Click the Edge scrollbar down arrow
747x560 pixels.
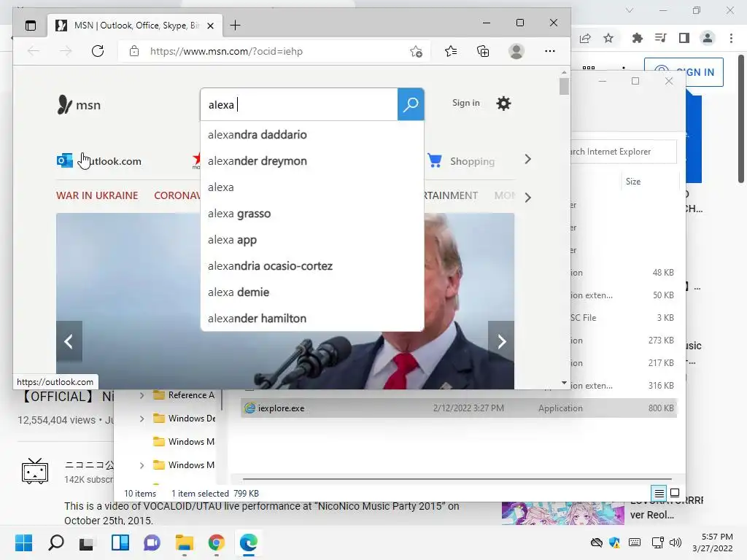pyautogui.click(x=564, y=382)
